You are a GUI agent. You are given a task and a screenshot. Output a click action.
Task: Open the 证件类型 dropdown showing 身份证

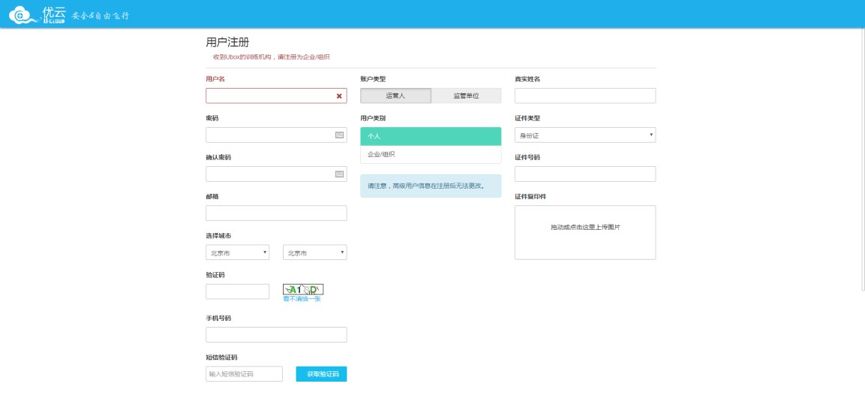pyautogui.click(x=585, y=135)
